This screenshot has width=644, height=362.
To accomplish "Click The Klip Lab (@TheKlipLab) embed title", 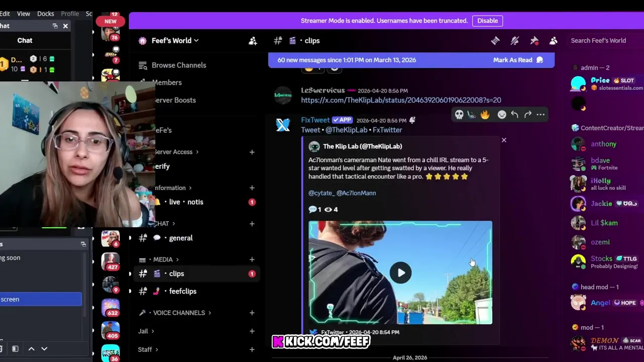I will click(362, 146).
